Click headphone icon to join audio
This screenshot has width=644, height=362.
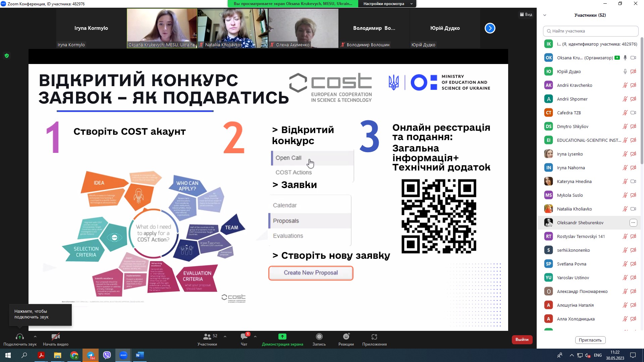click(x=19, y=337)
